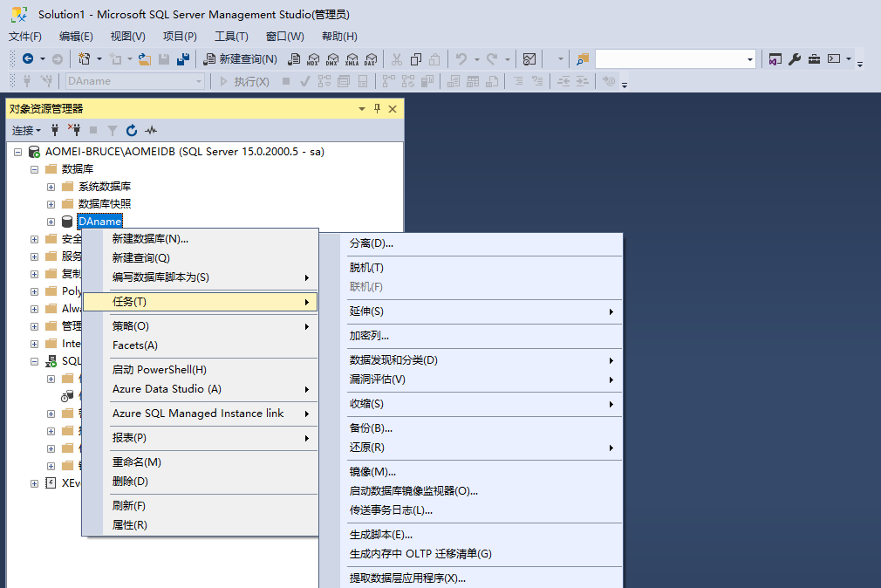The height and width of the screenshot is (588, 881).
Task: Click the XMLA query toolbar icon
Action: pyautogui.click(x=352, y=59)
